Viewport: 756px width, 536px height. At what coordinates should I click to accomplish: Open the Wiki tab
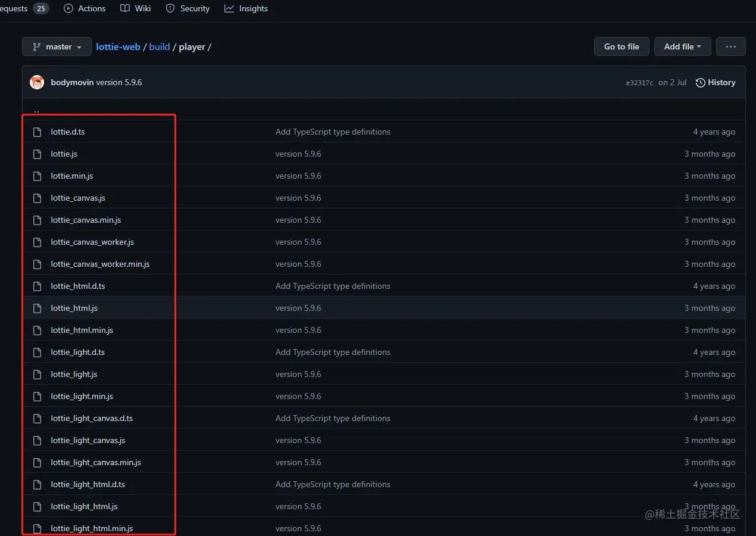[136, 8]
